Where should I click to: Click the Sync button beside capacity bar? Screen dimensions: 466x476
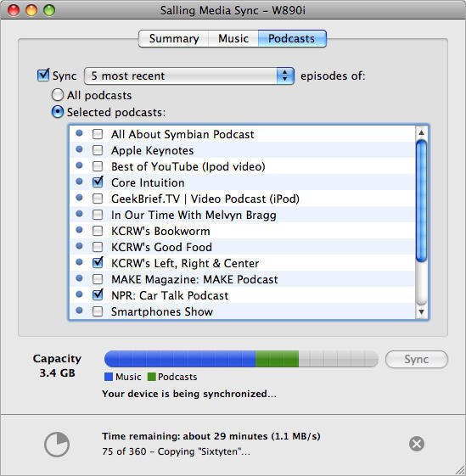(x=416, y=360)
